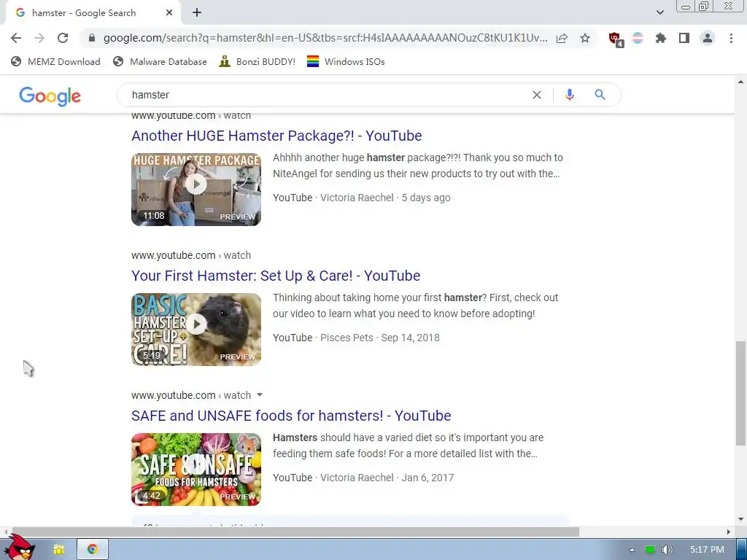
Task: Open SAFE and UNSAFE foods for hamsters
Action: pos(291,416)
